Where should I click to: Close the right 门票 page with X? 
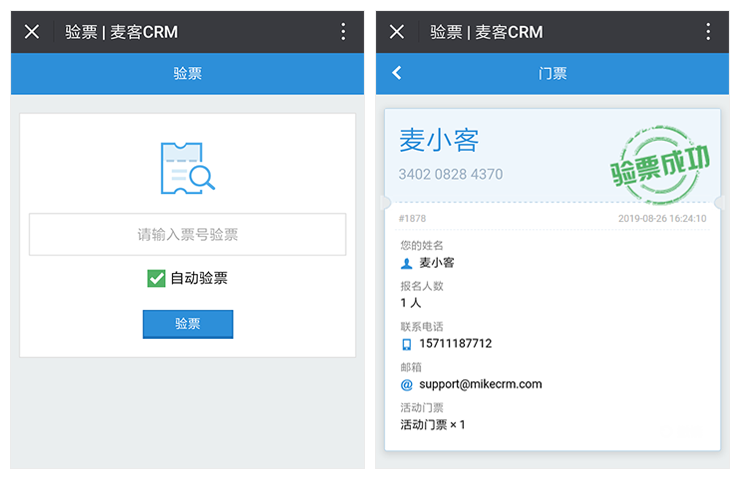397,31
